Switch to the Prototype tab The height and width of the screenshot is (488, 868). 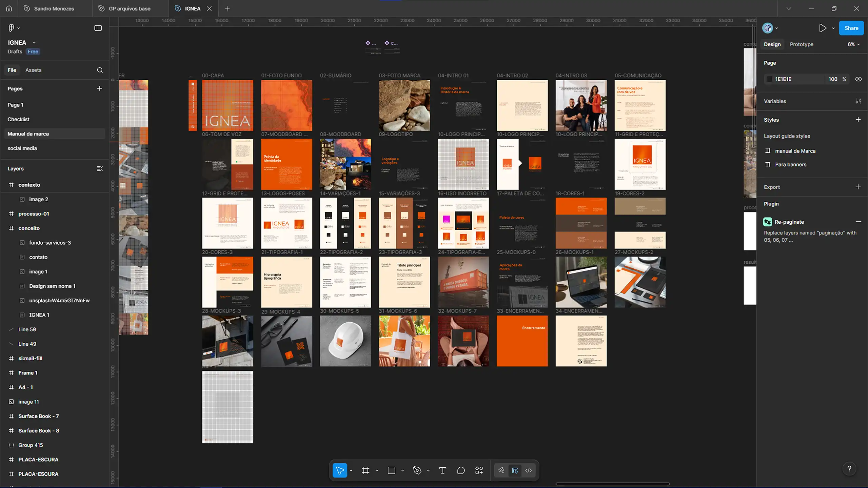pyautogui.click(x=801, y=44)
